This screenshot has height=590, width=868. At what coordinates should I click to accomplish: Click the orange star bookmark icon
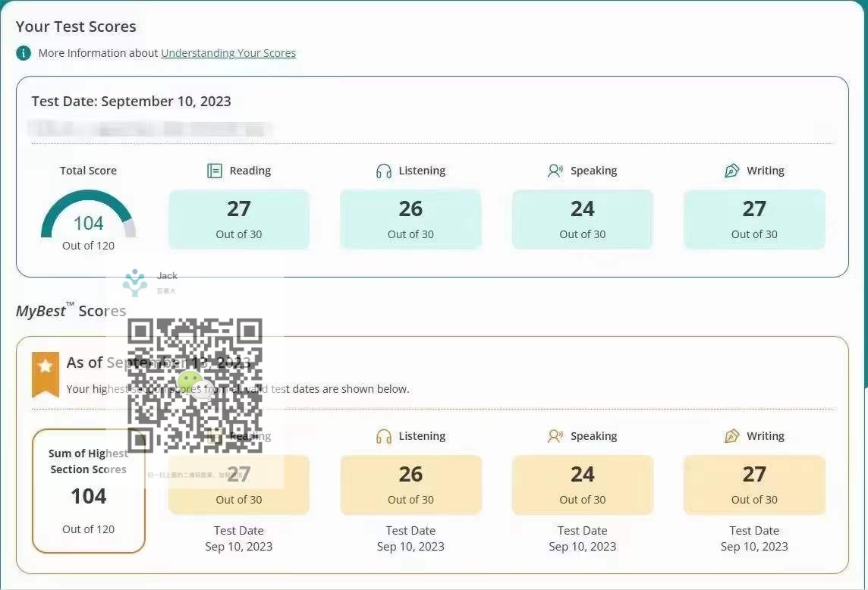[x=46, y=374]
